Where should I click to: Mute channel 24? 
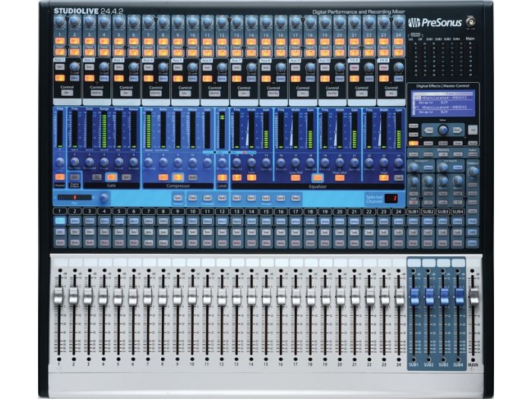399,243
